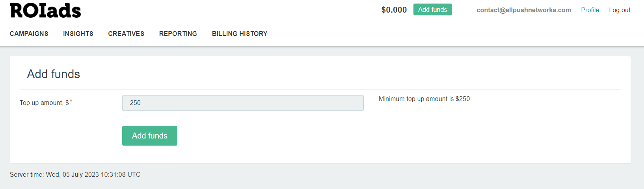Viewport: 644px width, 189px height.
Task: Click the contact@allpushnetworks.com account email
Action: [523, 10]
